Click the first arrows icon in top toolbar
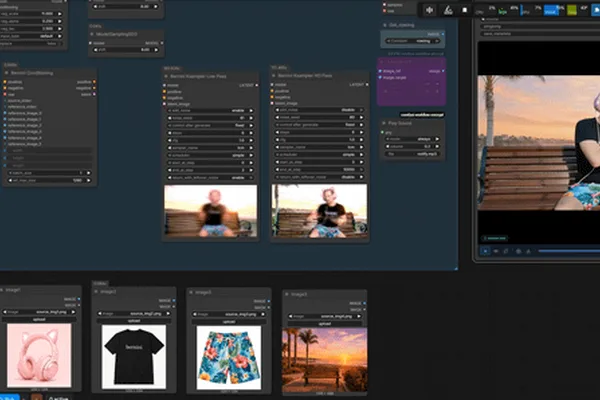 tap(430, 10)
